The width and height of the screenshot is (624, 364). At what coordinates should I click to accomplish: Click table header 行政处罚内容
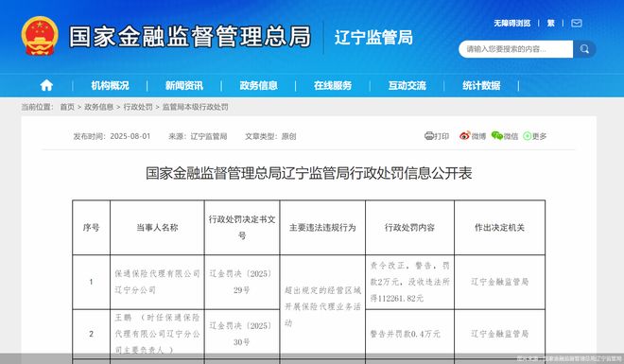coord(409,228)
